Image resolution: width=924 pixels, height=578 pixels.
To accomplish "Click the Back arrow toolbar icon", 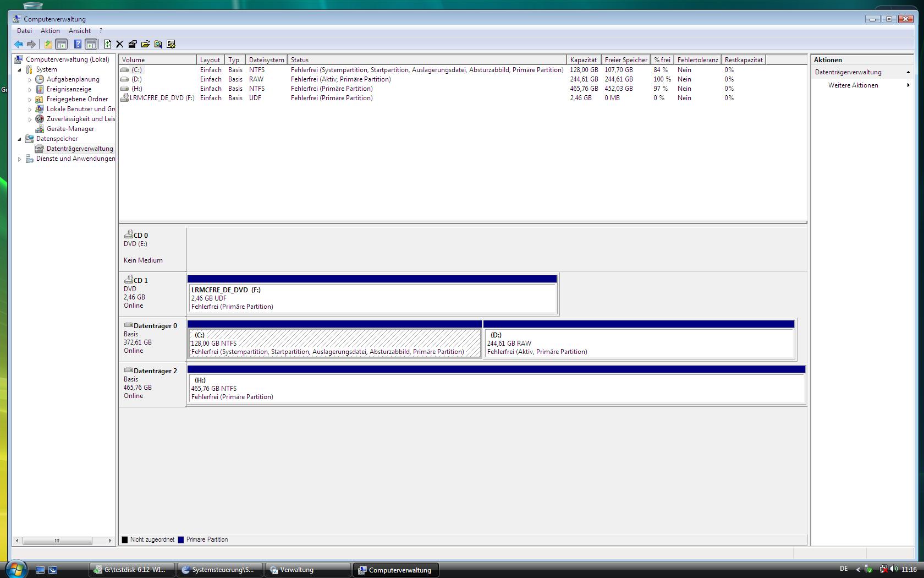I will pyautogui.click(x=19, y=44).
